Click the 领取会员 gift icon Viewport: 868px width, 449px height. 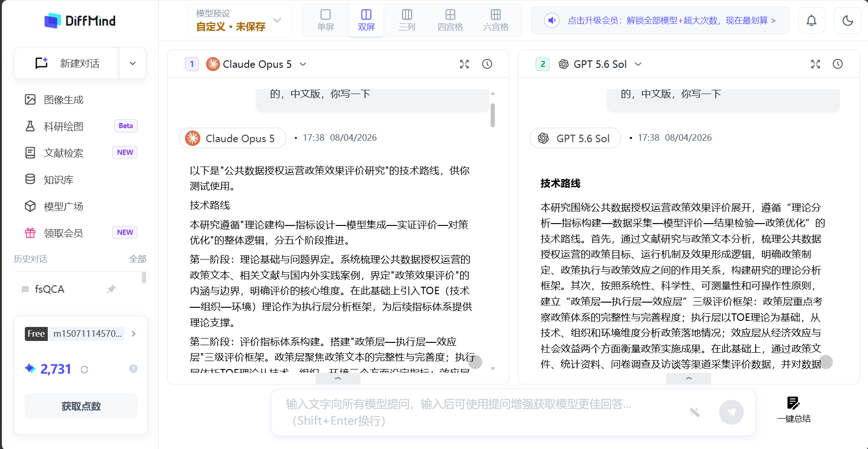point(30,233)
